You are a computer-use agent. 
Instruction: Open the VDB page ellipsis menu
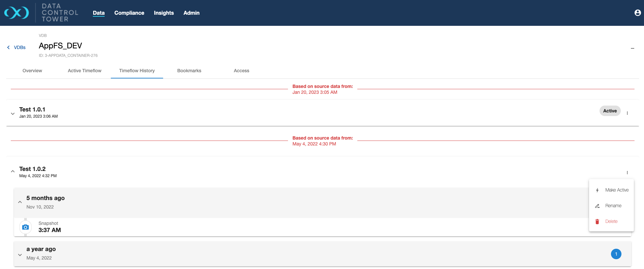[x=632, y=48]
